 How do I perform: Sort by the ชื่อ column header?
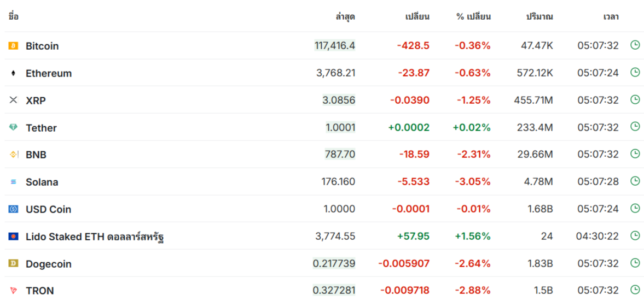13,16
